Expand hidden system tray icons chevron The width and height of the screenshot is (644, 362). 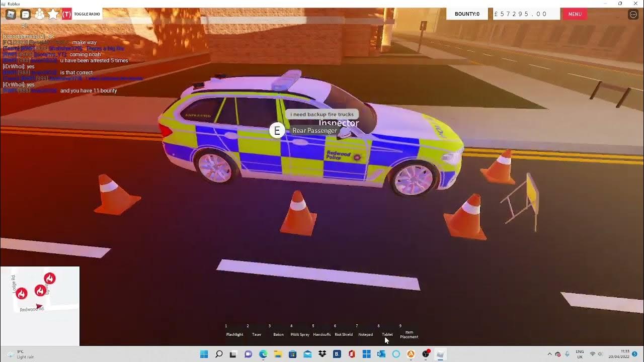pyautogui.click(x=549, y=354)
